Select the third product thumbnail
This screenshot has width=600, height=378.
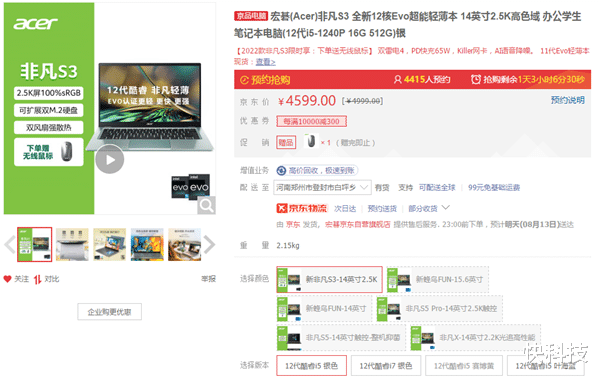click(x=109, y=244)
